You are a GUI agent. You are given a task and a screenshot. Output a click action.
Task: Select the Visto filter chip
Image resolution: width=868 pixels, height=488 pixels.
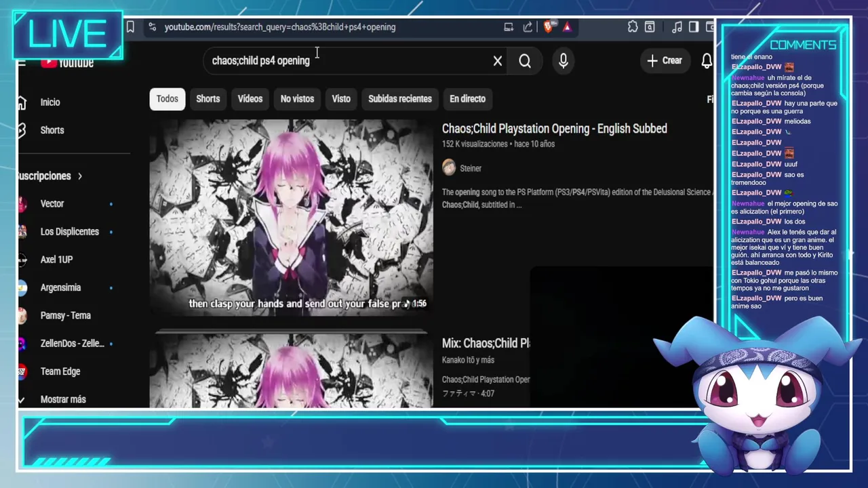pyautogui.click(x=341, y=99)
